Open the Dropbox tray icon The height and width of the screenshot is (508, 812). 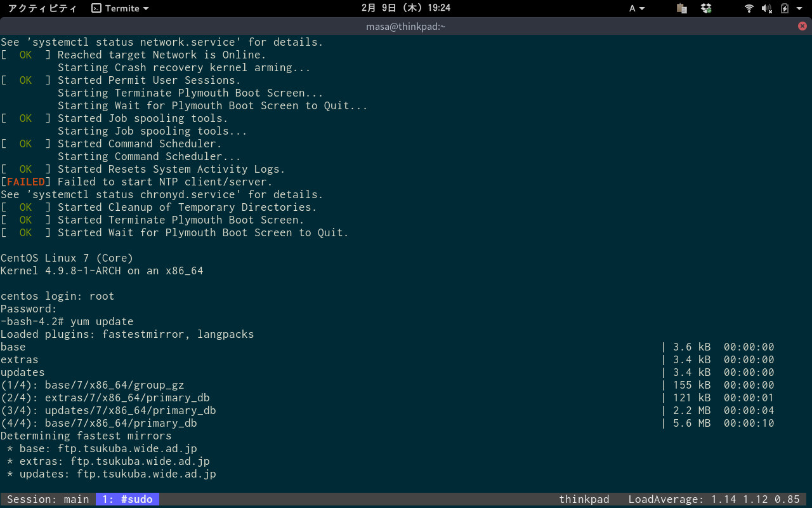pyautogui.click(x=706, y=8)
